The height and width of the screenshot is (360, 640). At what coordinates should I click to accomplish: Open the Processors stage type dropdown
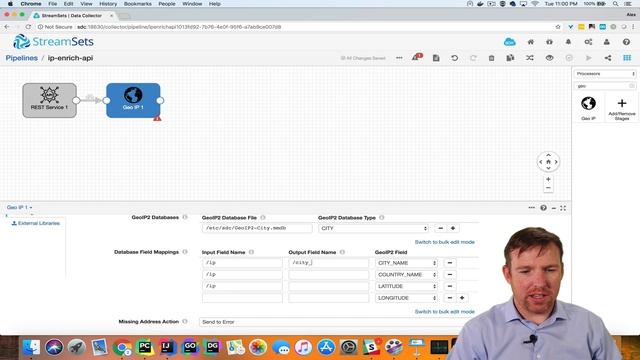point(605,74)
